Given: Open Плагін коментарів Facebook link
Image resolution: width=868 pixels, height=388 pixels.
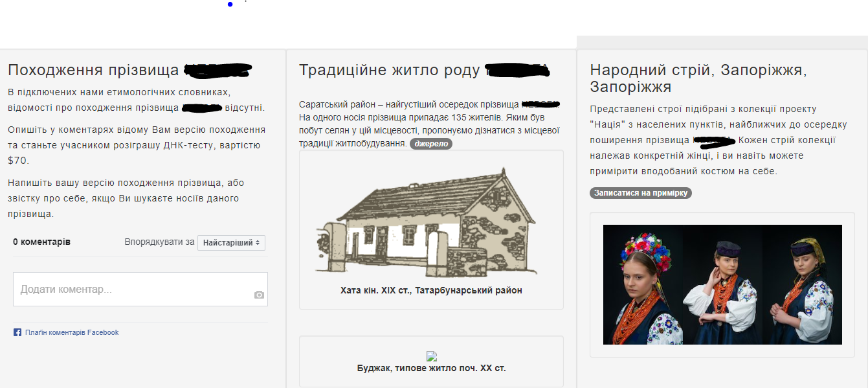Looking at the screenshot, I should [x=72, y=332].
